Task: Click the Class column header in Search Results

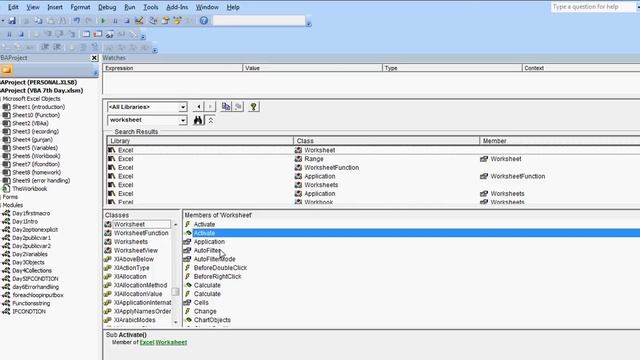Action: 386,141
